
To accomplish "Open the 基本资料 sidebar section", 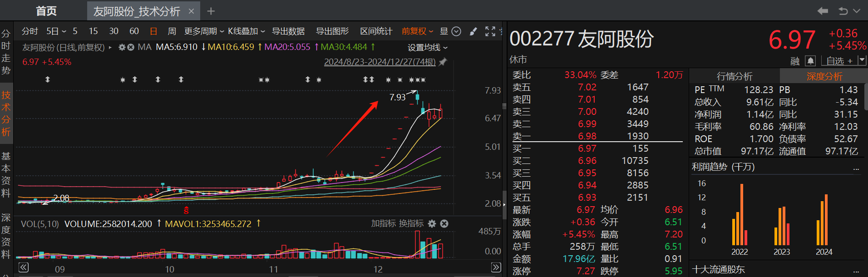I will pos(6,174).
